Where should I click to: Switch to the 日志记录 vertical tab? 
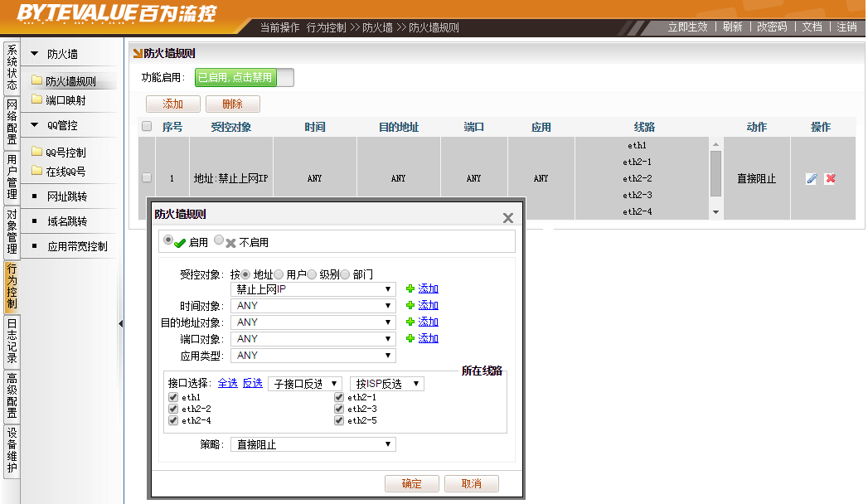click(x=12, y=342)
